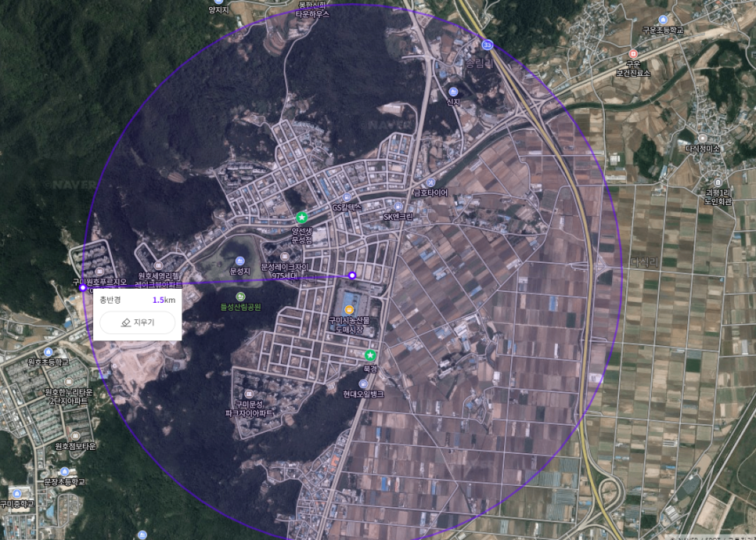The image size is (756, 540).
Task: Select the radius circle center handle
Action: pos(352,275)
